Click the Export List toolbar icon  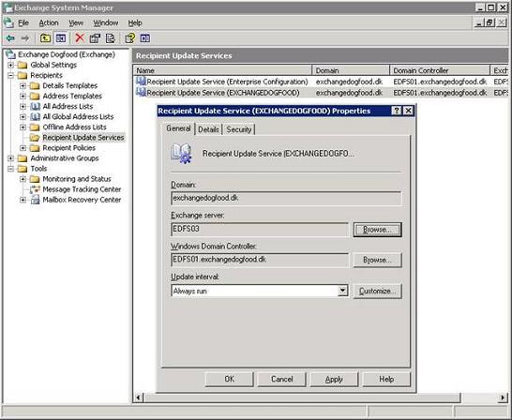coord(111,38)
